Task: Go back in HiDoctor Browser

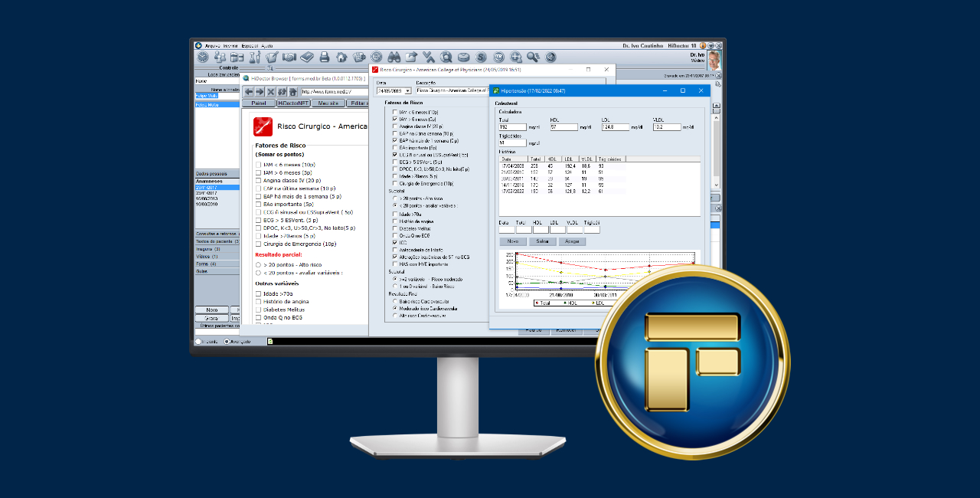Action: pos(249,92)
